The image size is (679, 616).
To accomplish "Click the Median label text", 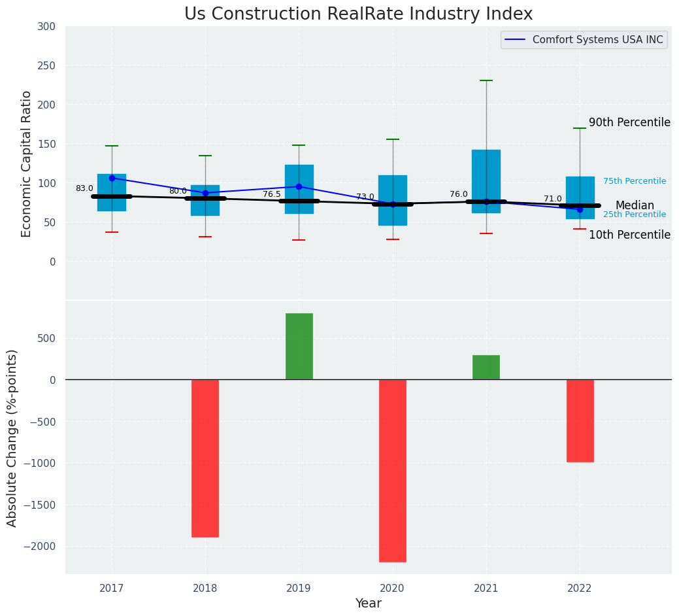I will 635,205.
